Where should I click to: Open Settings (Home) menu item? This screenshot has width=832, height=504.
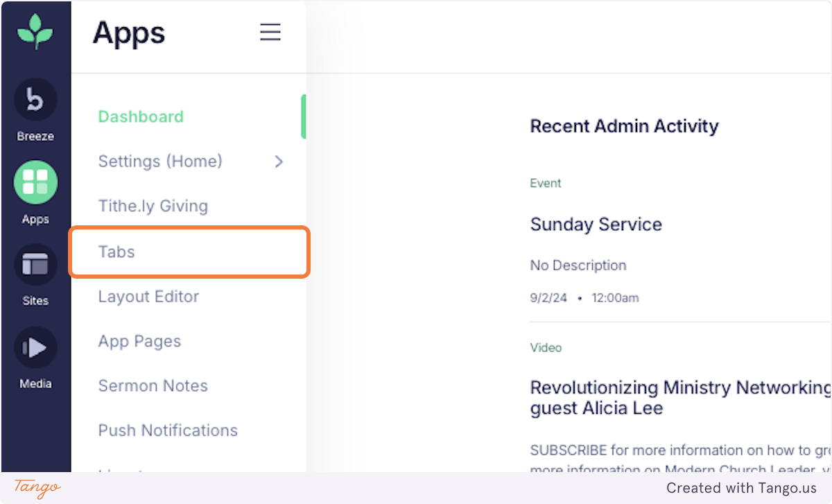160,162
